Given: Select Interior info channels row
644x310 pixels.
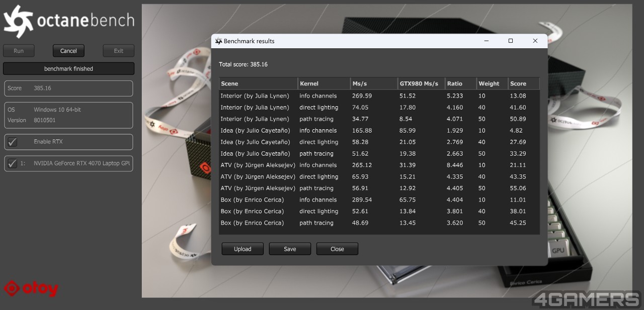Looking at the screenshot, I should [379, 95].
